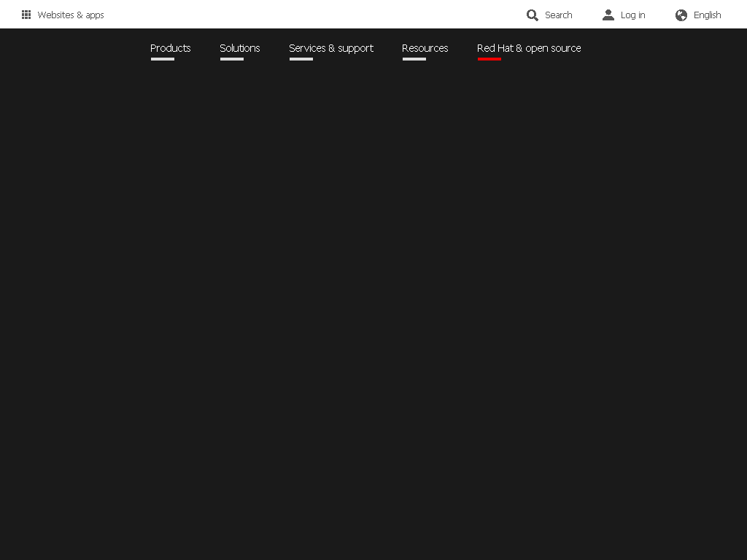Open the Solutions menu

tap(239, 48)
